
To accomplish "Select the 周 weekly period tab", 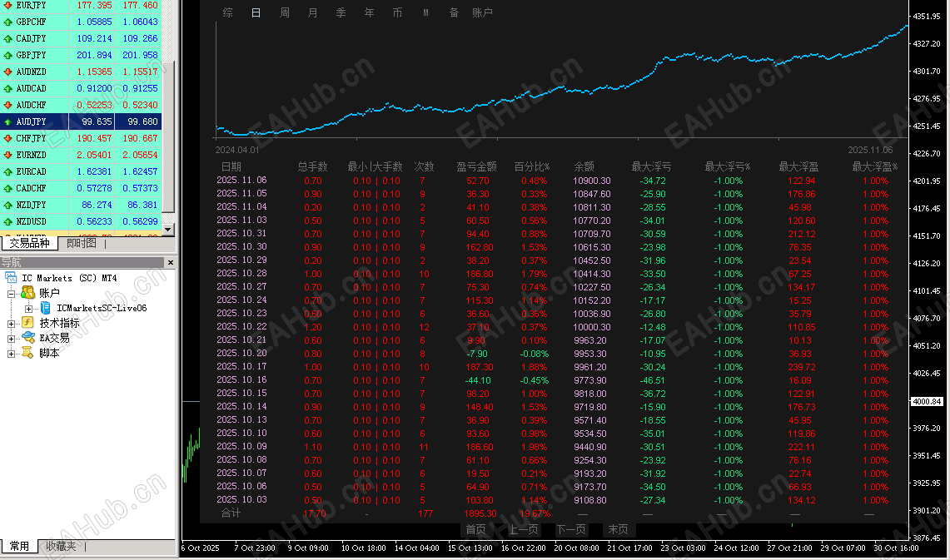I will (x=284, y=12).
